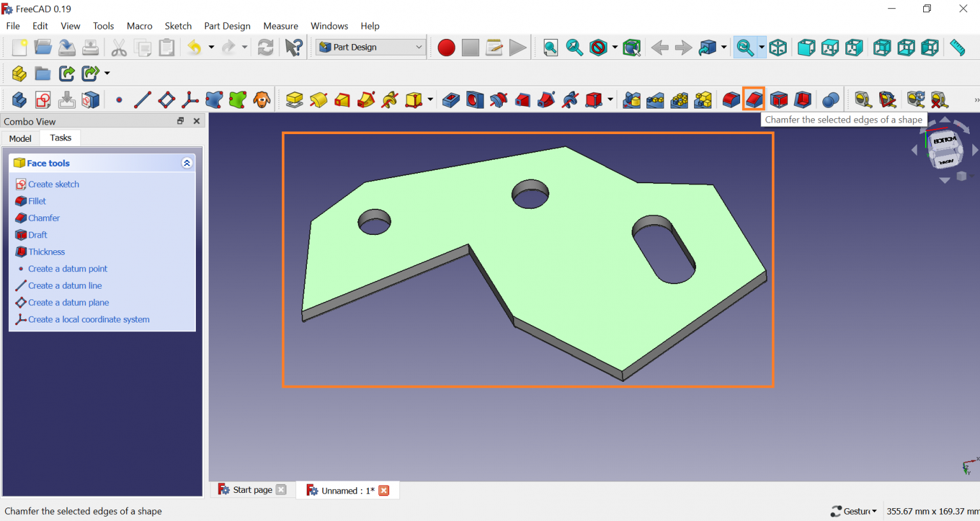
Task: Select the Pad tool icon
Action: (x=294, y=100)
